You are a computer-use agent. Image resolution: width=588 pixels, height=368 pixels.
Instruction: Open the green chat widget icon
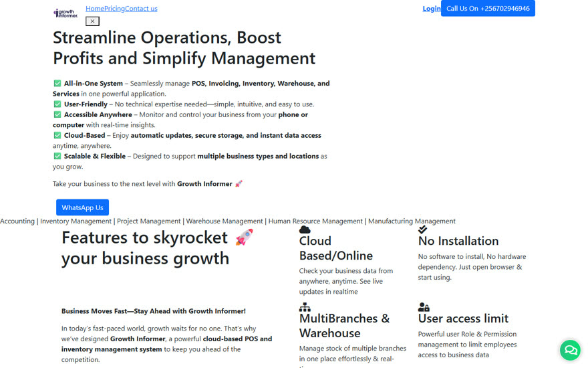(571, 350)
